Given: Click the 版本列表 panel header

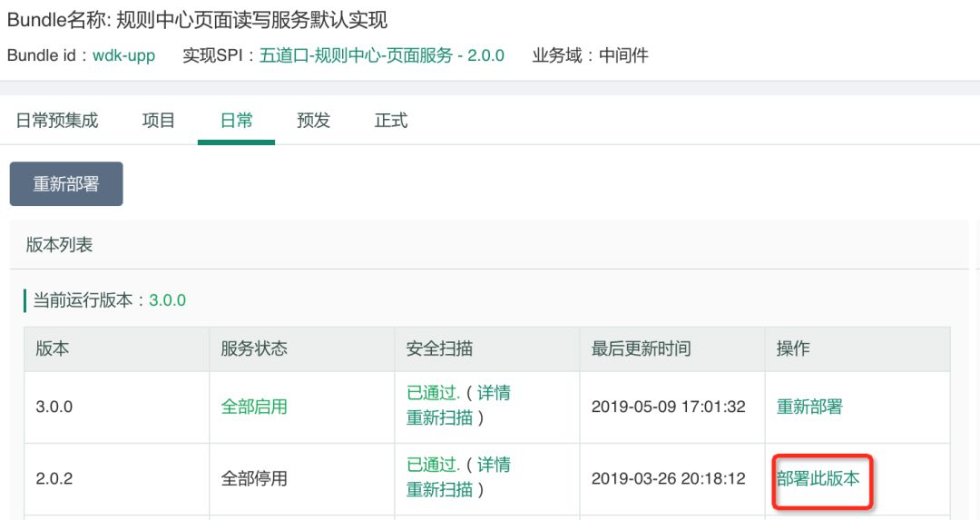Looking at the screenshot, I should [x=60, y=245].
